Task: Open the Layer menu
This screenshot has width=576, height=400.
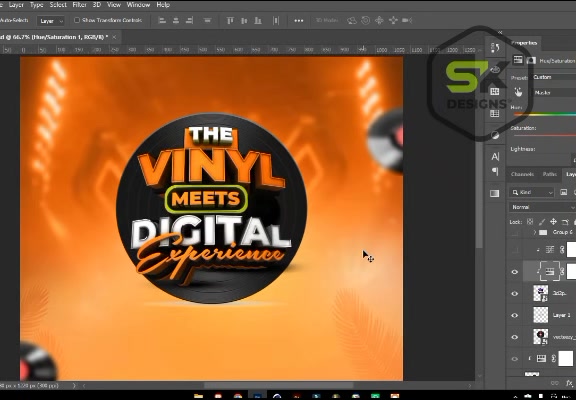Action: (x=16, y=5)
